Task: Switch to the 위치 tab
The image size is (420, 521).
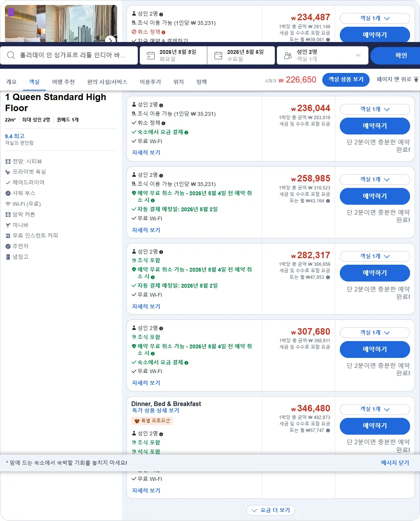Action: 179,82
